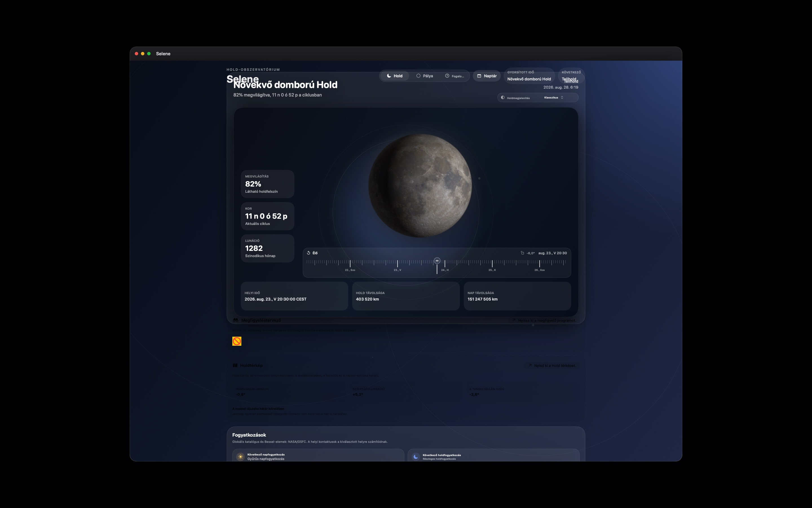Click the rotation icon beside -6,0°
812x508 pixels.
pos(522,253)
